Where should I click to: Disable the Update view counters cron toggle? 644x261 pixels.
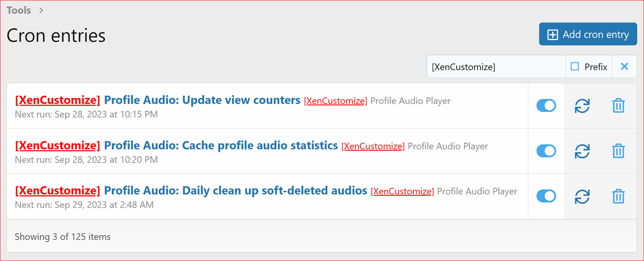point(546,106)
